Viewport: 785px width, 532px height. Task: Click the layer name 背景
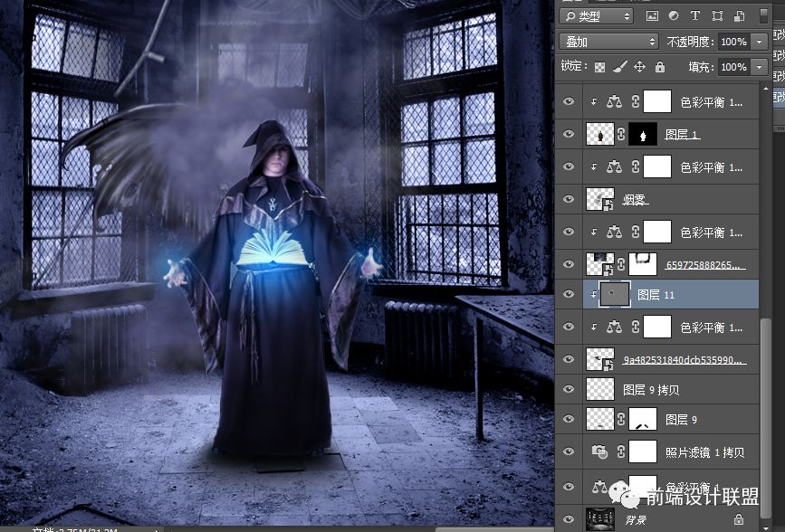tap(636, 519)
